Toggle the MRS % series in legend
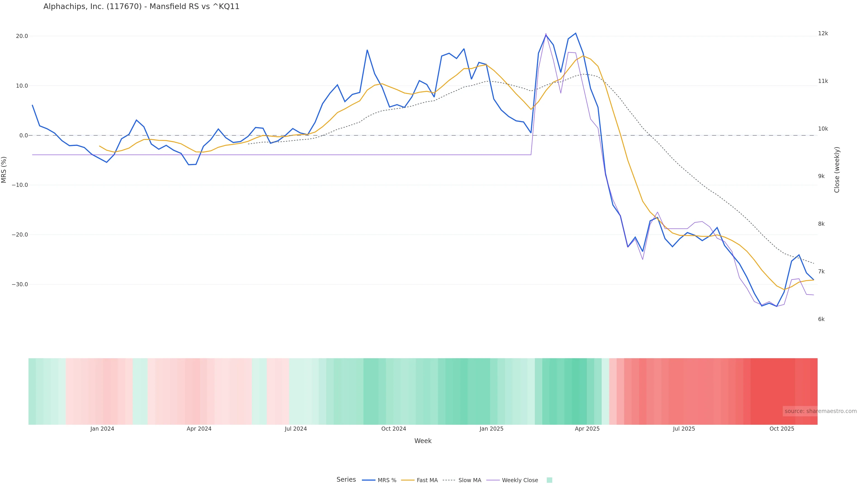Screen dimensions: 868x488 click(x=387, y=480)
